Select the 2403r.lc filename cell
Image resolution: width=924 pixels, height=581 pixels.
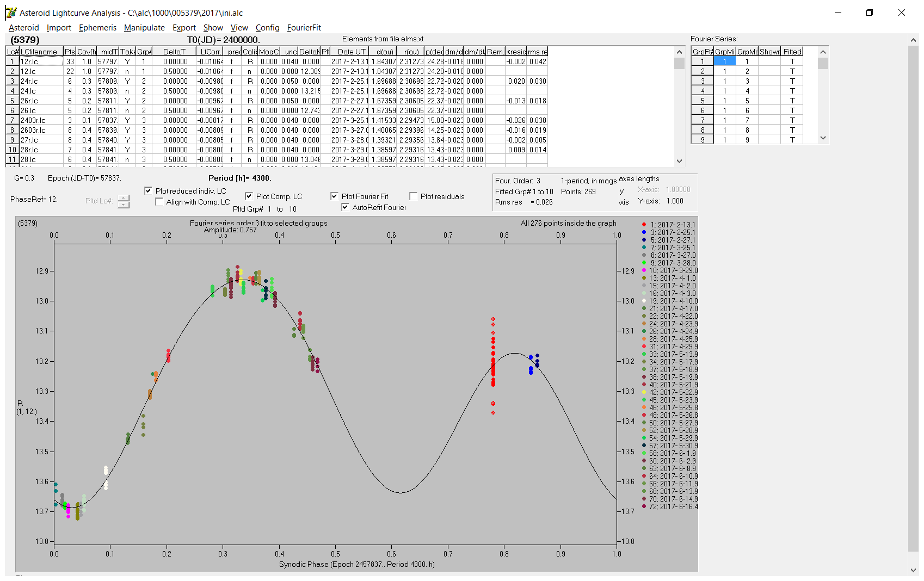coord(41,120)
